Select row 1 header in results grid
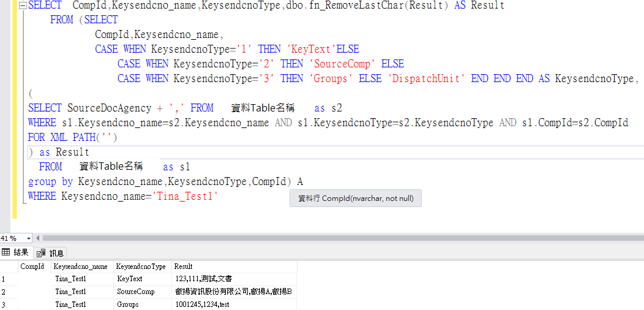 click(x=9, y=279)
